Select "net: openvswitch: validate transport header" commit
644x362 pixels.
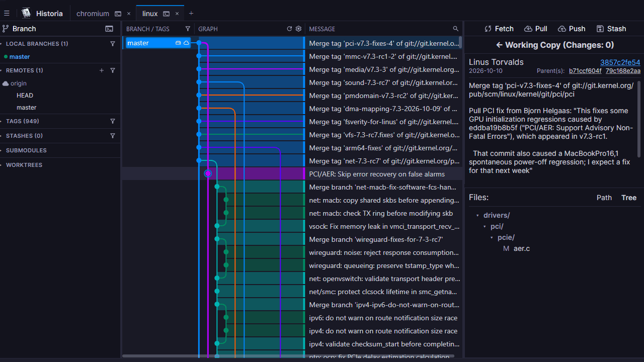coord(384,279)
